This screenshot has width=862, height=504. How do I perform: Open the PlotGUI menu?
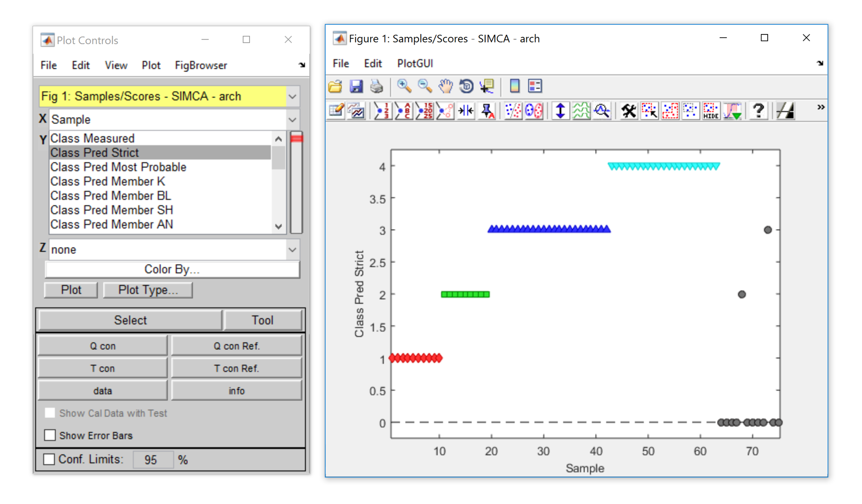415,63
